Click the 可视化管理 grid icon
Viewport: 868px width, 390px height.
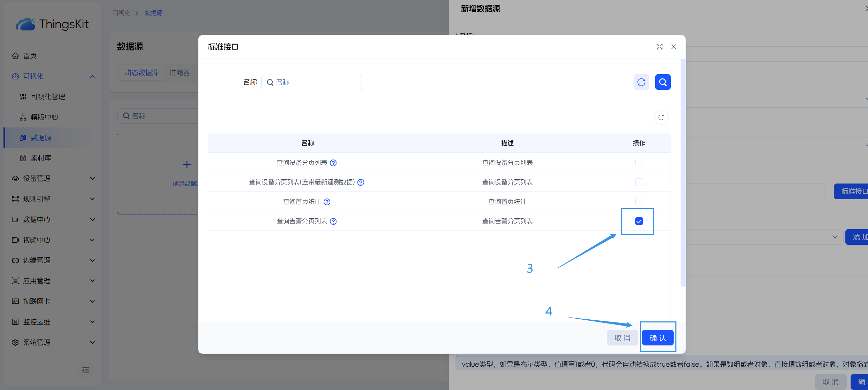[x=23, y=96]
